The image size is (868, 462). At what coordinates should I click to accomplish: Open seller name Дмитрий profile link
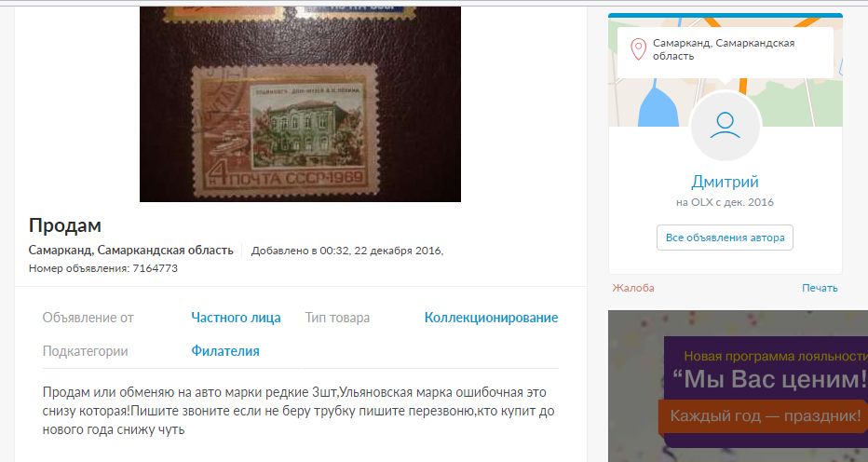coord(726,182)
